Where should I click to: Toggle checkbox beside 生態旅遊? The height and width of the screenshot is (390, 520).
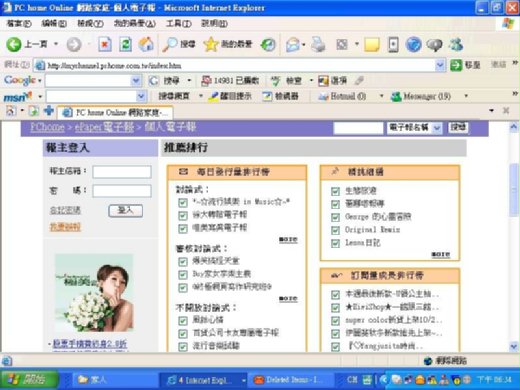335,191
